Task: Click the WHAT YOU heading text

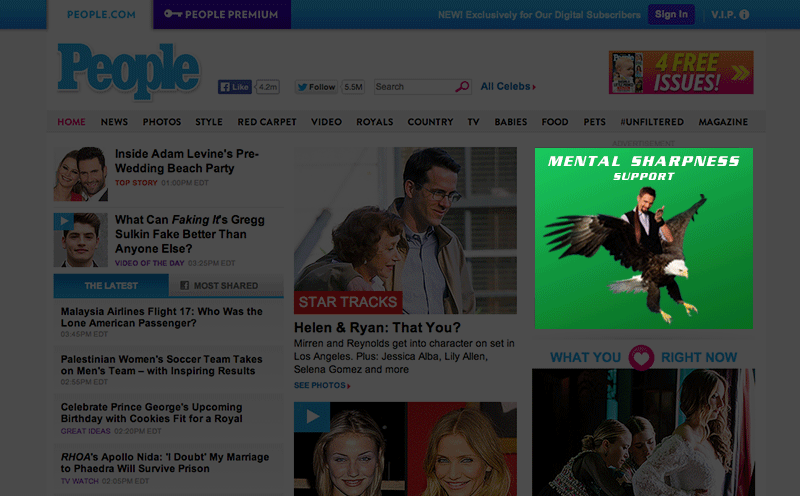Action: click(x=585, y=357)
